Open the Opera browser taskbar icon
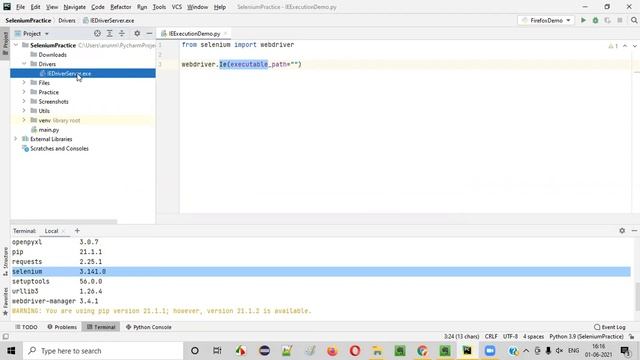 tap(355, 351)
